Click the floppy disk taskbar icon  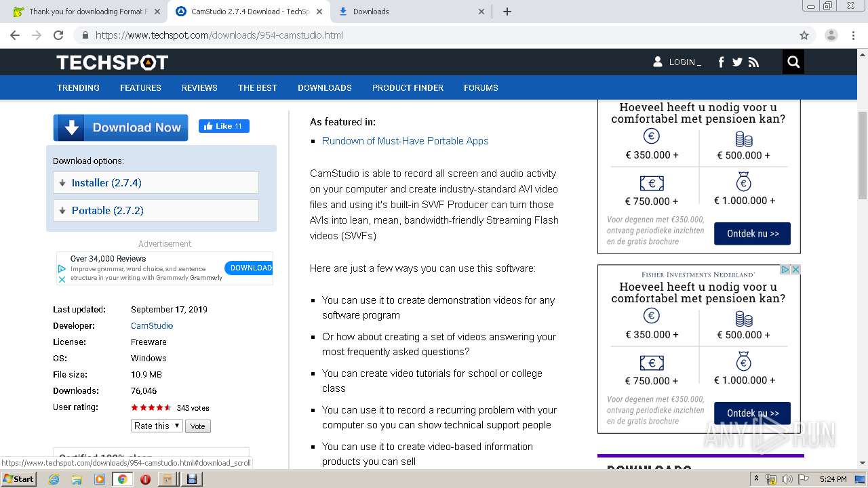pos(191,479)
